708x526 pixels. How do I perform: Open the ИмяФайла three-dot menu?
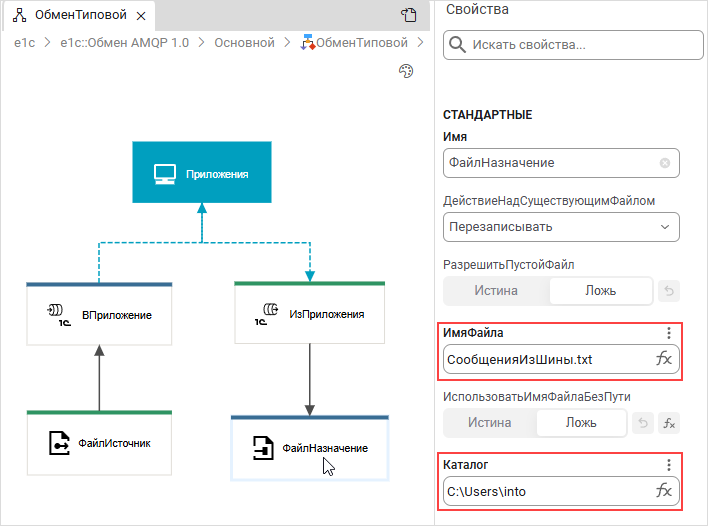click(669, 333)
